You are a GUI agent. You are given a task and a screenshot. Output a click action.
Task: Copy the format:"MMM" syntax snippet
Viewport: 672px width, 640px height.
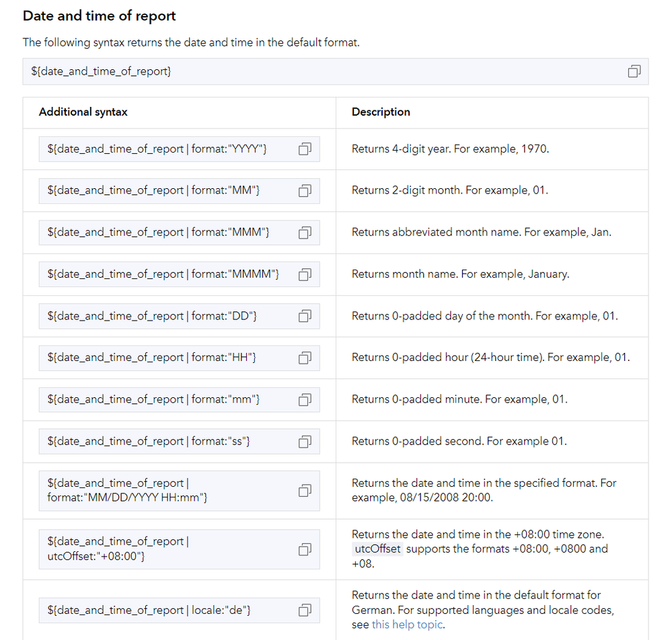[x=305, y=233]
